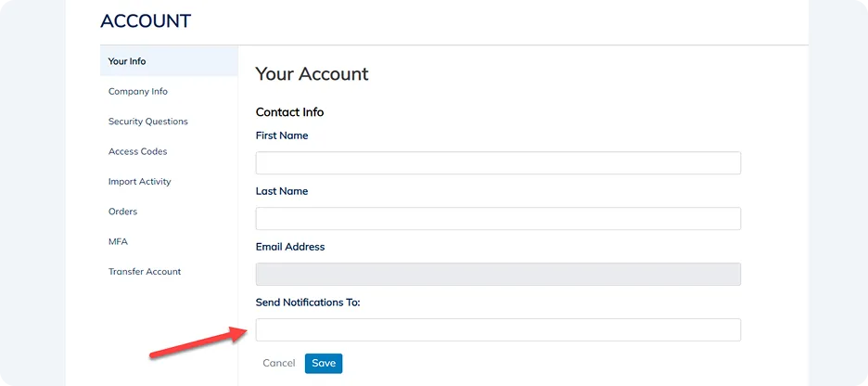868x386 pixels.
Task: Cancel the account edits
Action: [279, 364]
